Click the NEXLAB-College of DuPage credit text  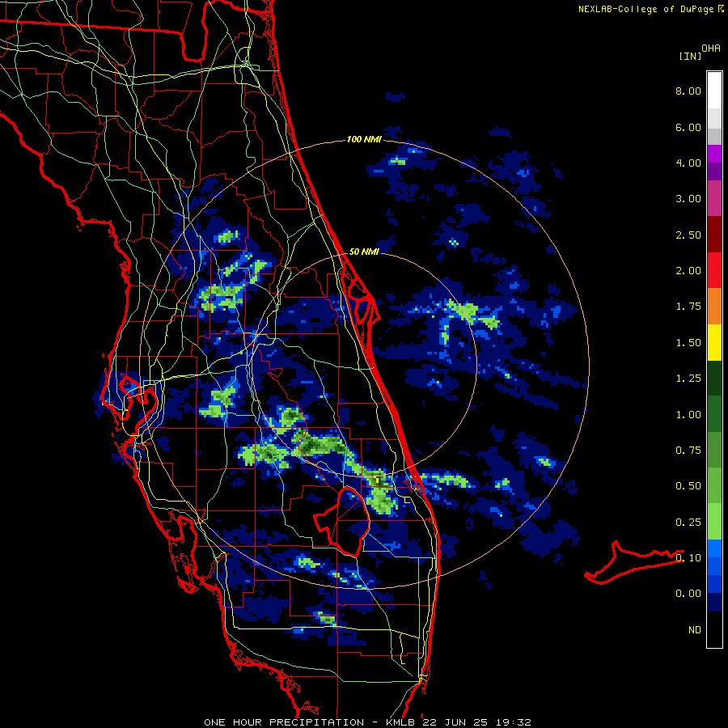[647, 9]
